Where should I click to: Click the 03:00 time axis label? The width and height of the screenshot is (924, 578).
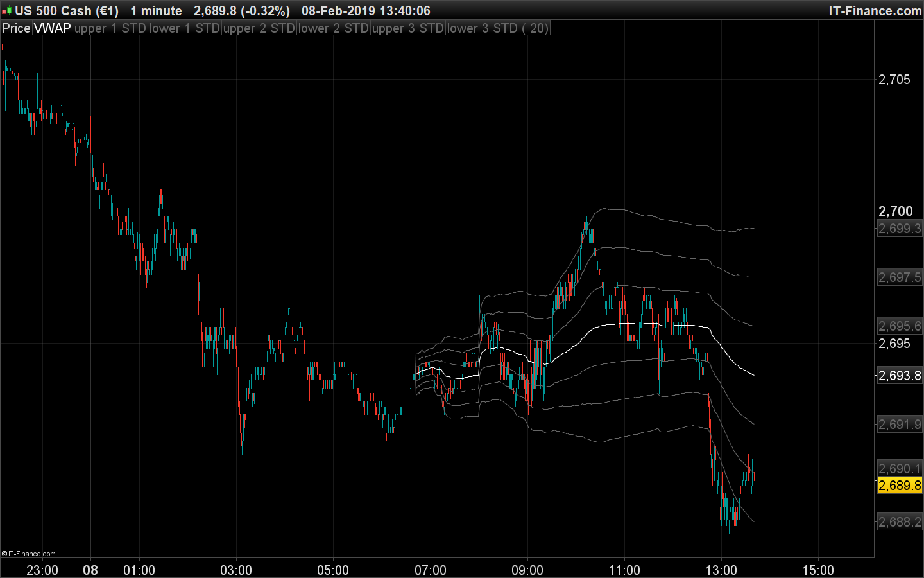[236, 570]
